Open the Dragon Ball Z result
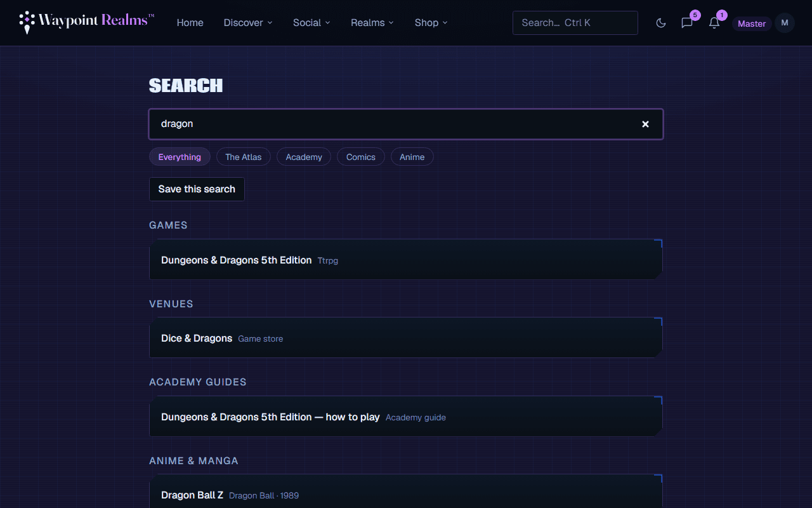812x508 pixels. point(406,491)
